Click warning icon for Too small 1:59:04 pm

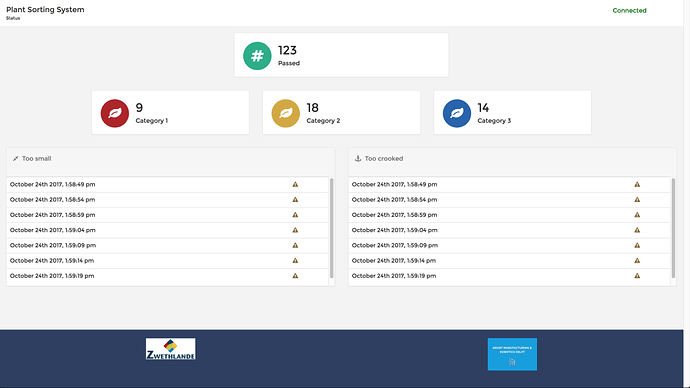point(295,230)
